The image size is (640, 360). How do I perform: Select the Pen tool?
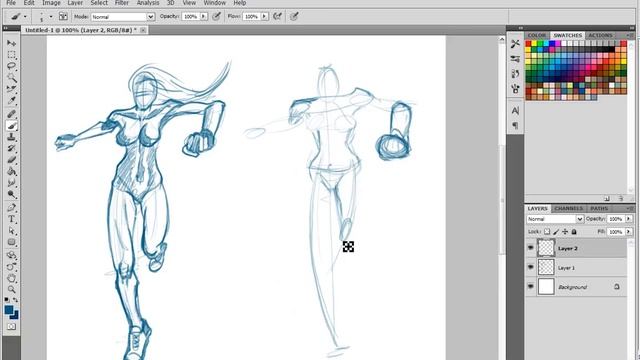[11, 208]
